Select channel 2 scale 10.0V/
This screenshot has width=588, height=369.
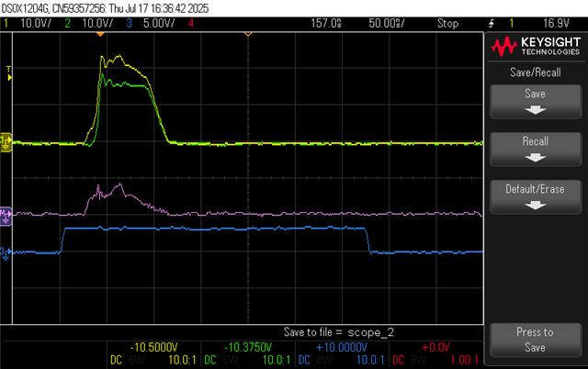click(97, 23)
